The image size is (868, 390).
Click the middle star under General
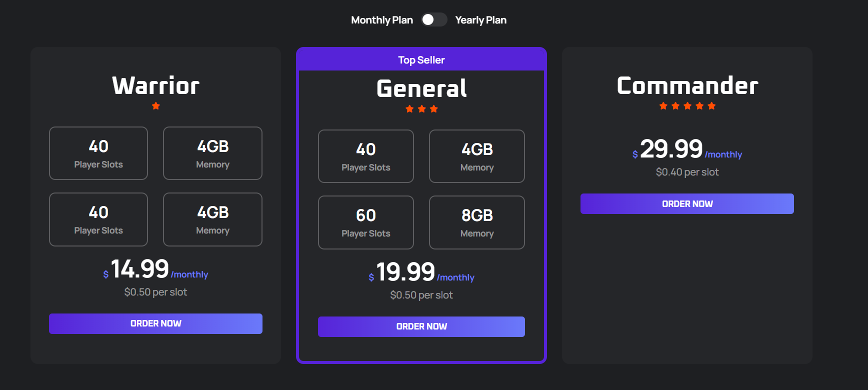[x=421, y=109]
